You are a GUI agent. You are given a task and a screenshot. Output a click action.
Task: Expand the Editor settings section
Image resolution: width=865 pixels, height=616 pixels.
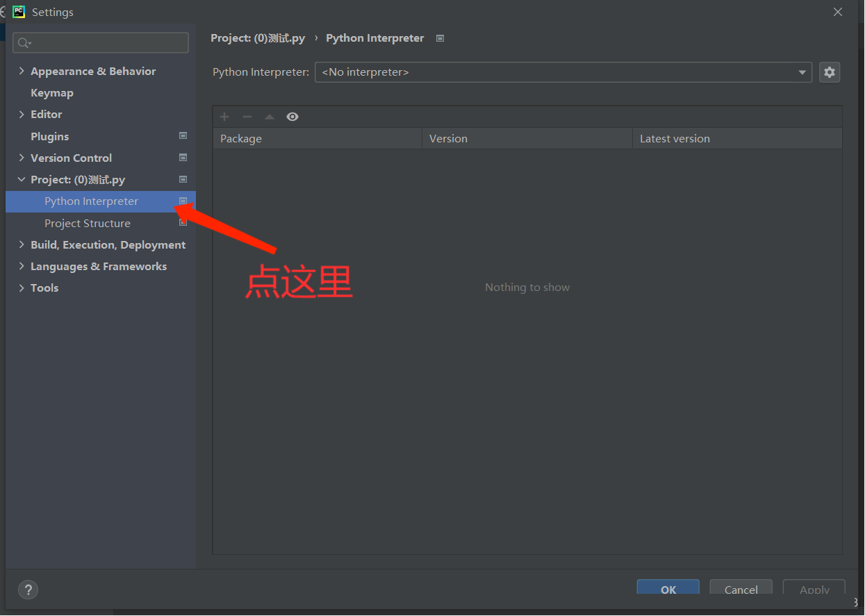[x=22, y=114]
